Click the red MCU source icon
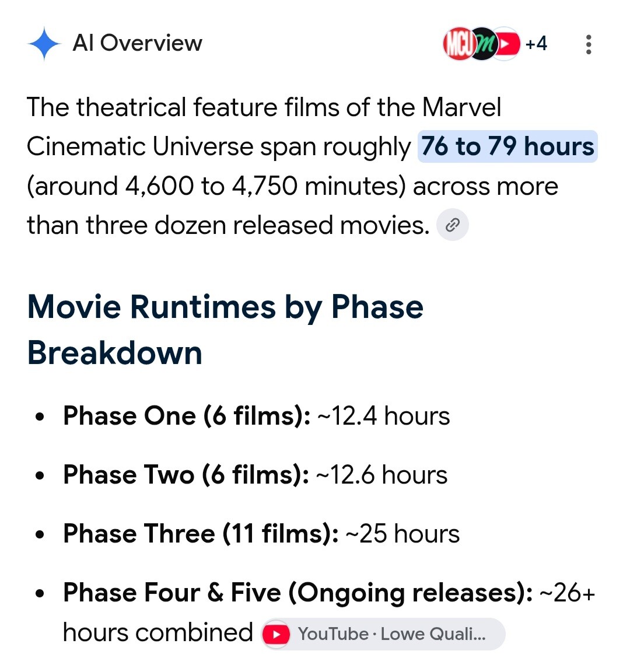This screenshot has width=630, height=672. tap(458, 44)
